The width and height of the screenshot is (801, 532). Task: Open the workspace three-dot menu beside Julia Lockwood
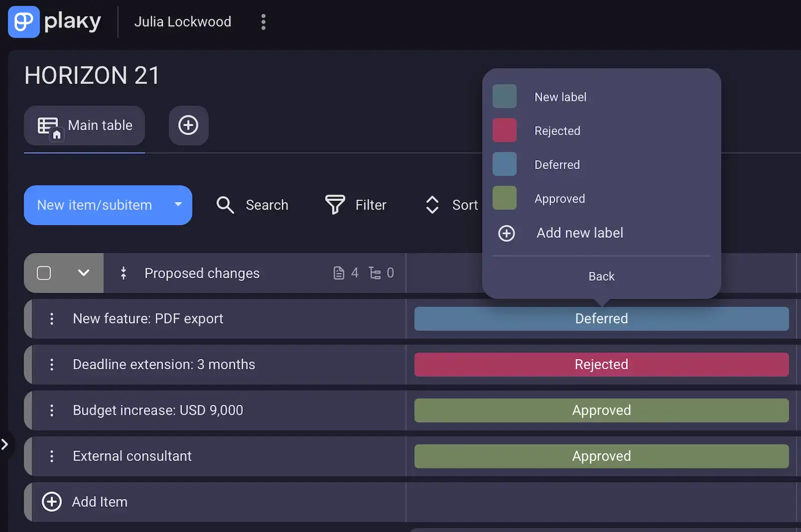tap(263, 22)
